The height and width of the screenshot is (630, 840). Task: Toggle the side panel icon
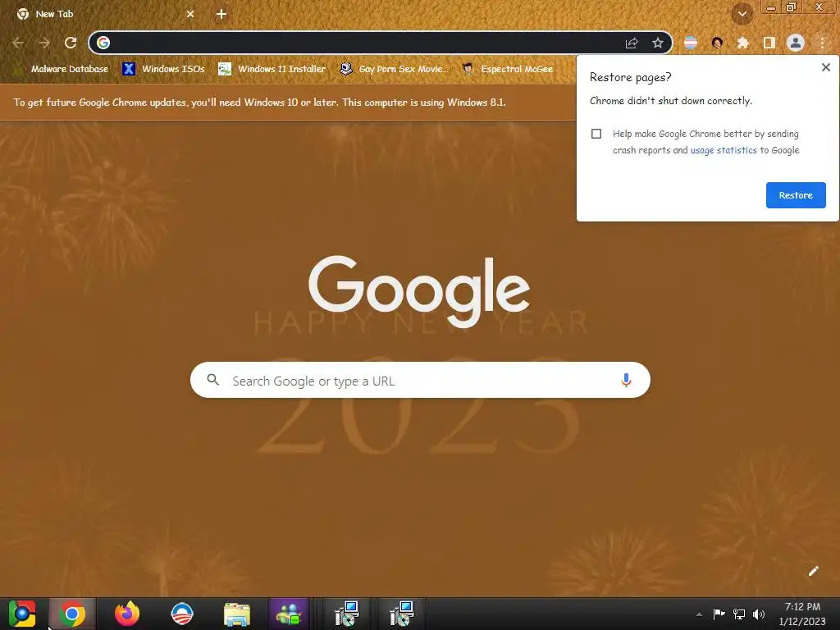(x=769, y=43)
